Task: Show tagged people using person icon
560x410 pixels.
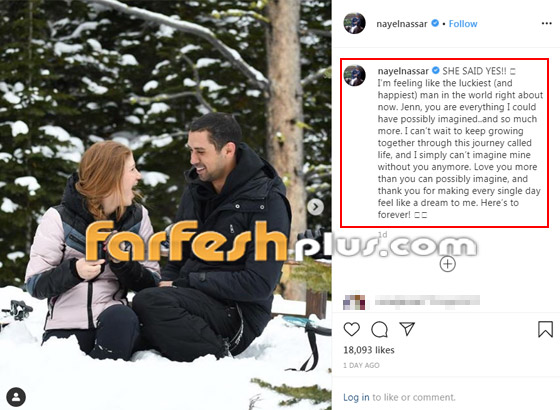Action: [16, 397]
